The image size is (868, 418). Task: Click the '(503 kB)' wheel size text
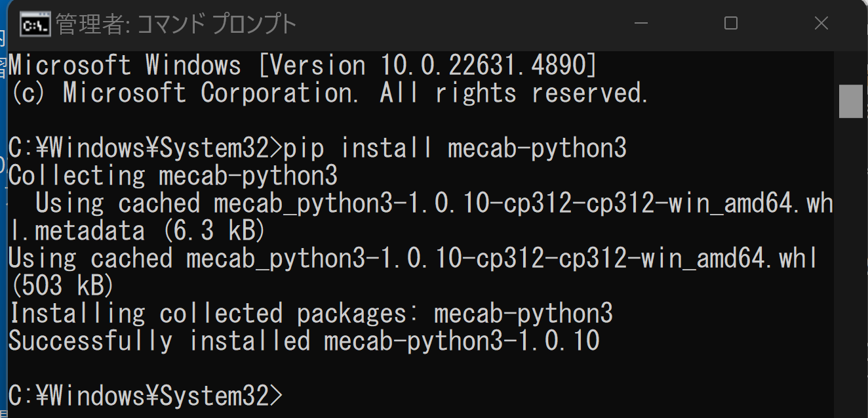point(61,286)
